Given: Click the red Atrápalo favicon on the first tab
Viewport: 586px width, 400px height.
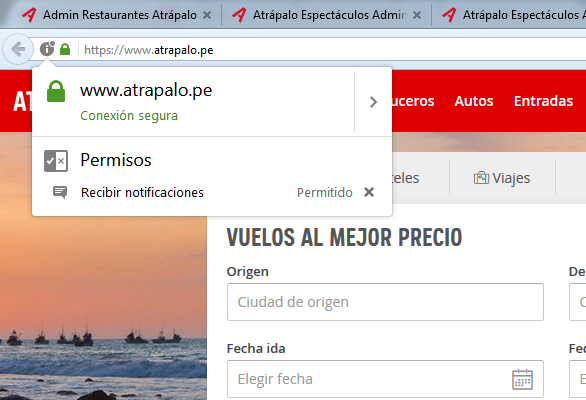Looking at the screenshot, I should pyautogui.click(x=29, y=15).
